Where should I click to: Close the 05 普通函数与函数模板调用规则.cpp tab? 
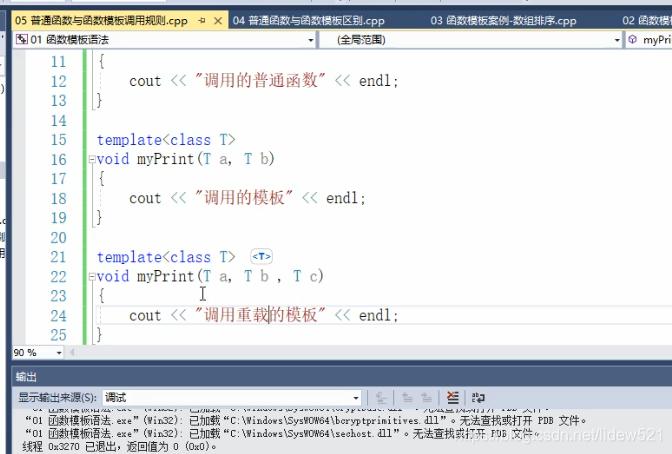tap(218, 20)
